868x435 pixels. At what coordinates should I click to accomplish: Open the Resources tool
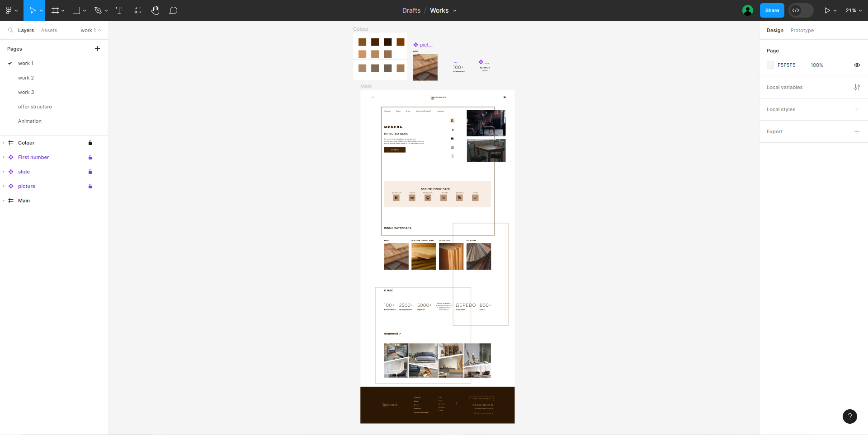pyautogui.click(x=138, y=10)
